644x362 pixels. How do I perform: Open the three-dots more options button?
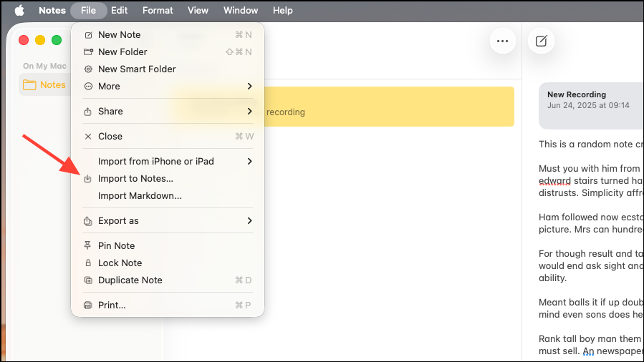click(x=502, y=41)
